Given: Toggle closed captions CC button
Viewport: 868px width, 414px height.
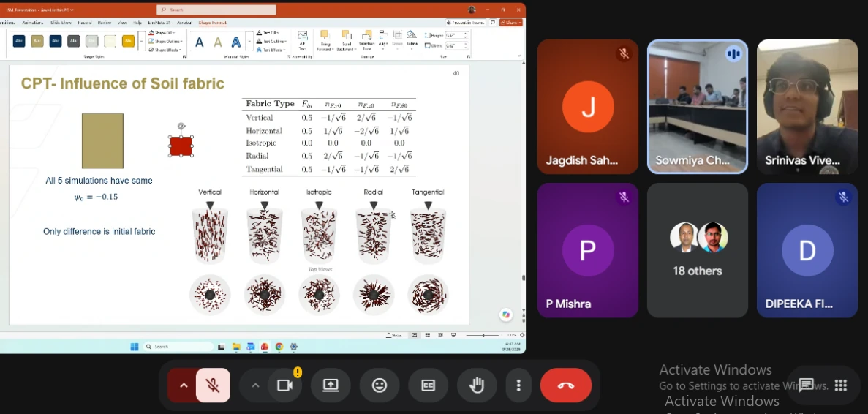Looking at the screenshot, I should coord(428,385).
